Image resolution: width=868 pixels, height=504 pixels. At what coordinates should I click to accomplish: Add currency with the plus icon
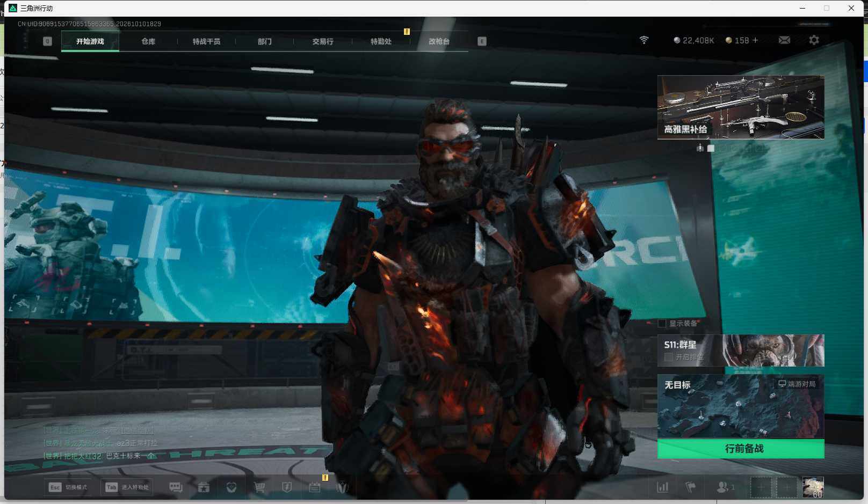pos(755,40)
